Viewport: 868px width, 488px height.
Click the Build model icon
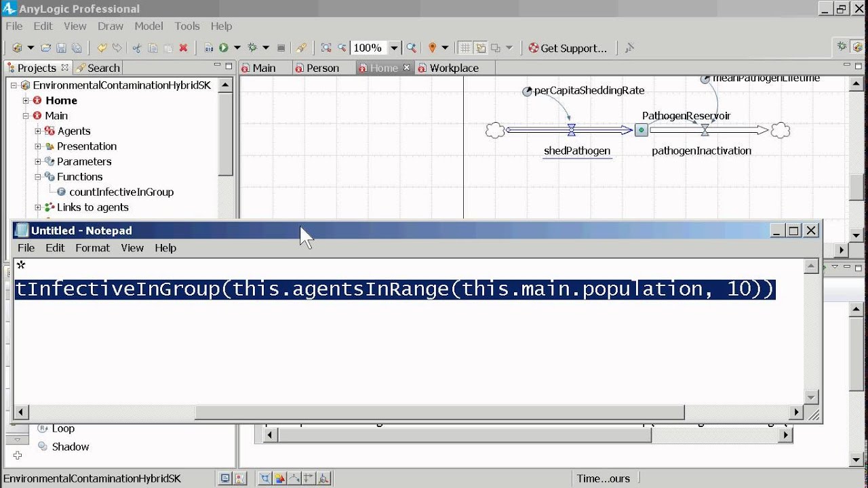point(208,48)
